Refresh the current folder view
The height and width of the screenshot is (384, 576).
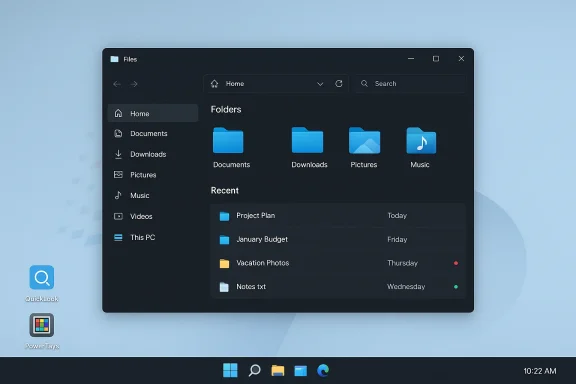[339, 84]
